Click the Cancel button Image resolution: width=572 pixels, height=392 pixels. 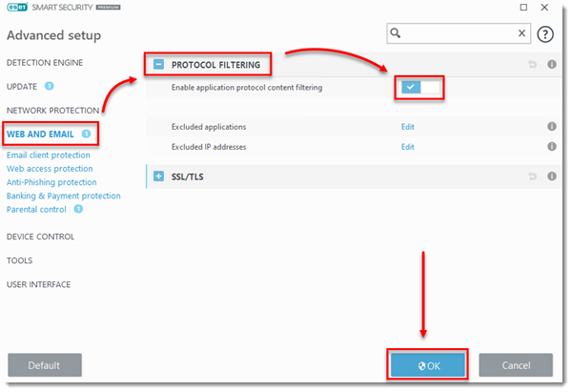pos(516,365)
